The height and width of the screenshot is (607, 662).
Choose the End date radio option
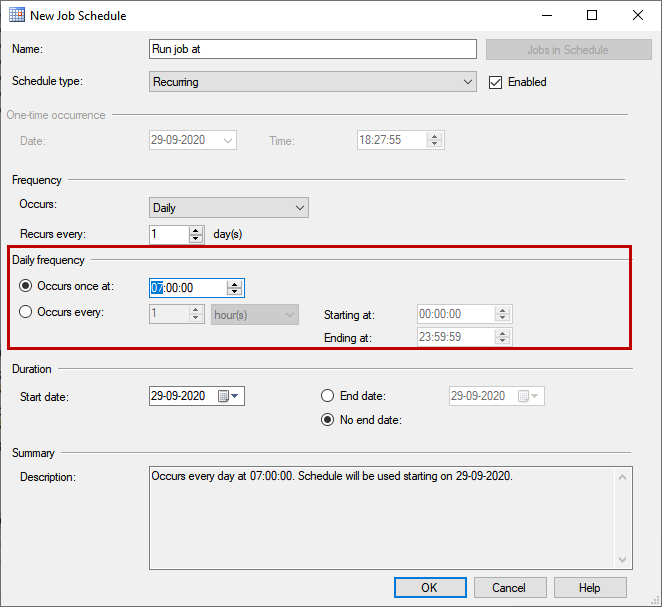tap(328, 396)
